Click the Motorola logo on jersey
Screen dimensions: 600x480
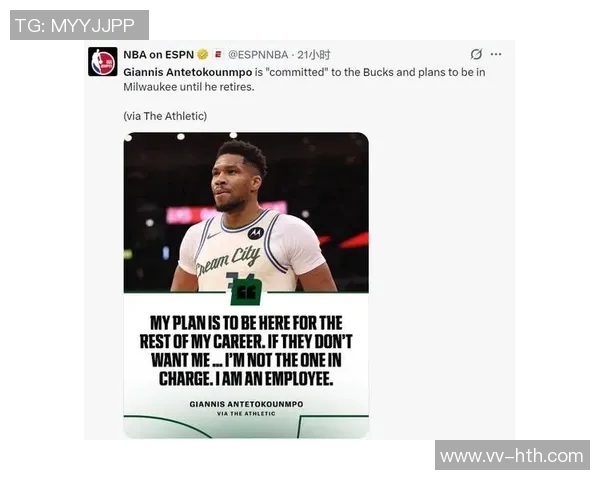coord(255,233)
